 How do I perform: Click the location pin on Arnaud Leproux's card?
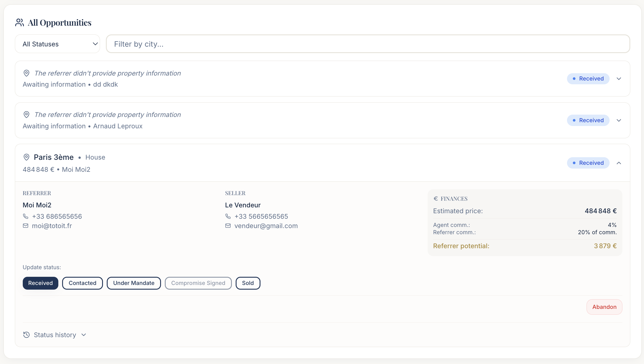[x=26, y=114]
